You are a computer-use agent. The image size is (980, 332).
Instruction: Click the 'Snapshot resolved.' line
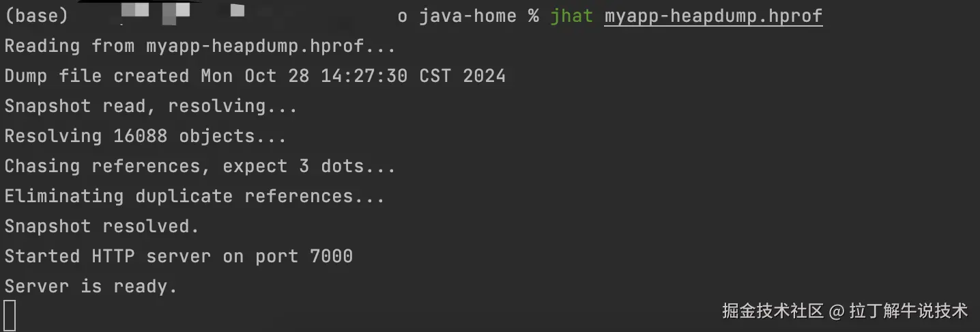pos(102,226)
